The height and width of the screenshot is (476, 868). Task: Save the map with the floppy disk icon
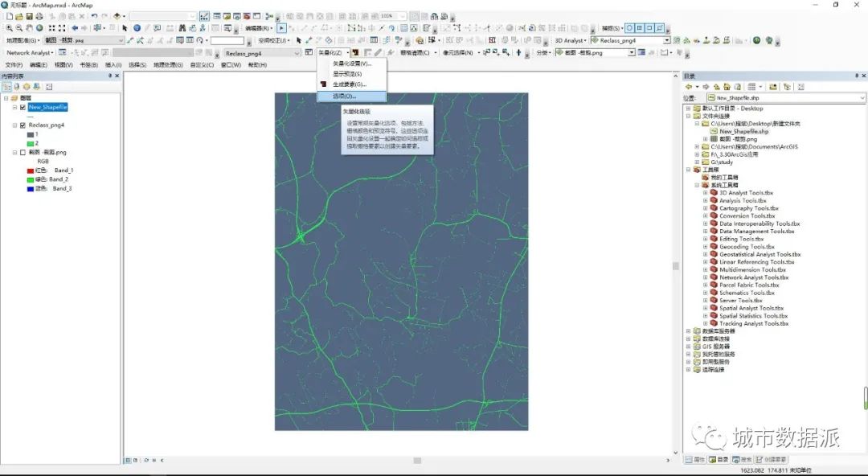30,17
